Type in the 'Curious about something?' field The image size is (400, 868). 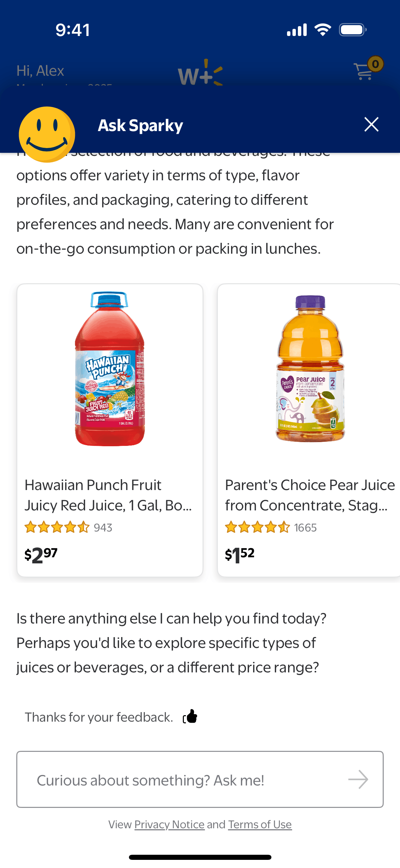(x=190, y=780)
